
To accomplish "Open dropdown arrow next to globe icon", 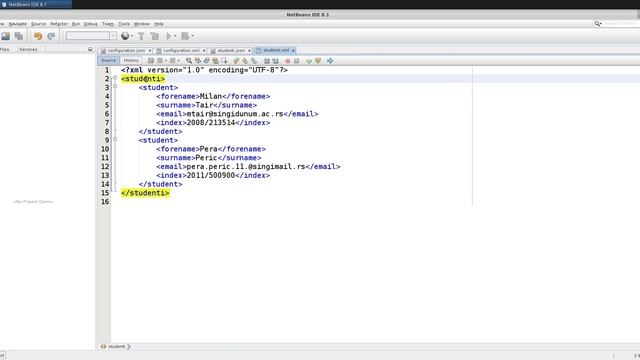I will (132, 36).
